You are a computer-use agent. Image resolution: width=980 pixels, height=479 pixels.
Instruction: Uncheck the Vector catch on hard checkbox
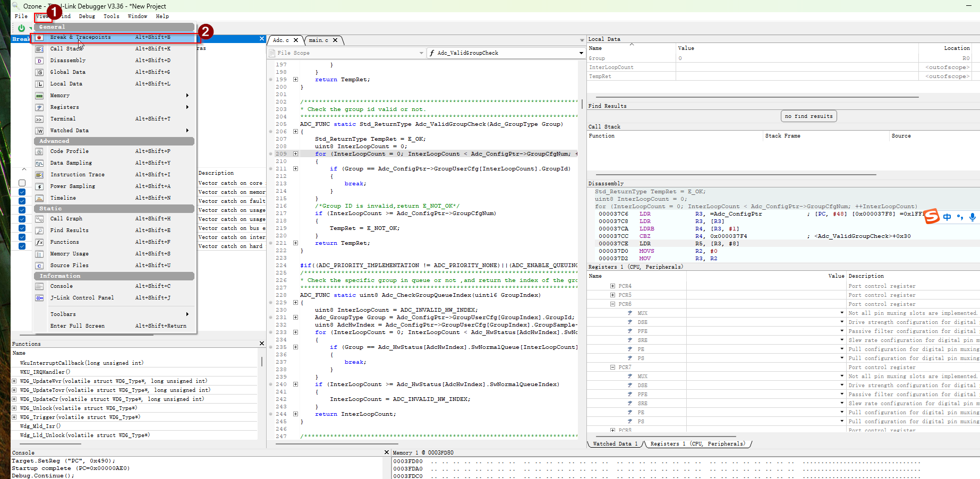[22, 246]
